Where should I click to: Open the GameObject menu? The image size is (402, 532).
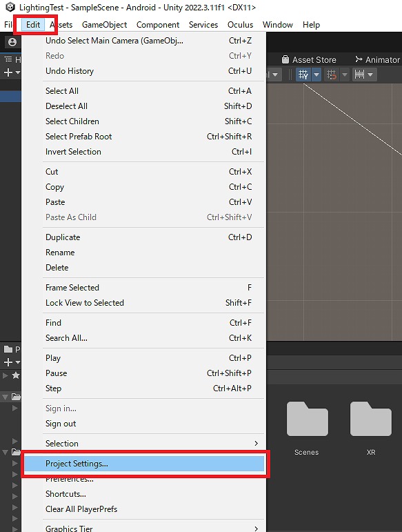(x=104, y=25)
